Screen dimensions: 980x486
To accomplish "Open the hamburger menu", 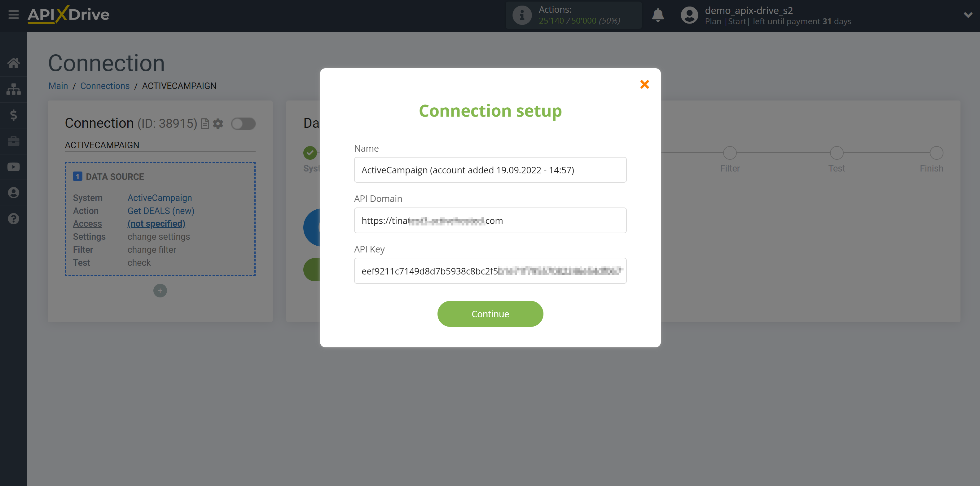I will [14, 15].
